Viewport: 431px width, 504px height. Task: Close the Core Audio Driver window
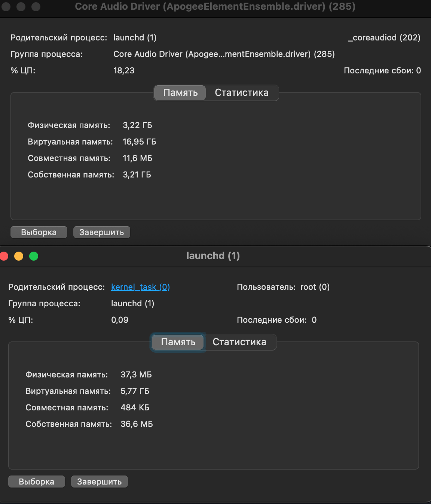point(6,7)
